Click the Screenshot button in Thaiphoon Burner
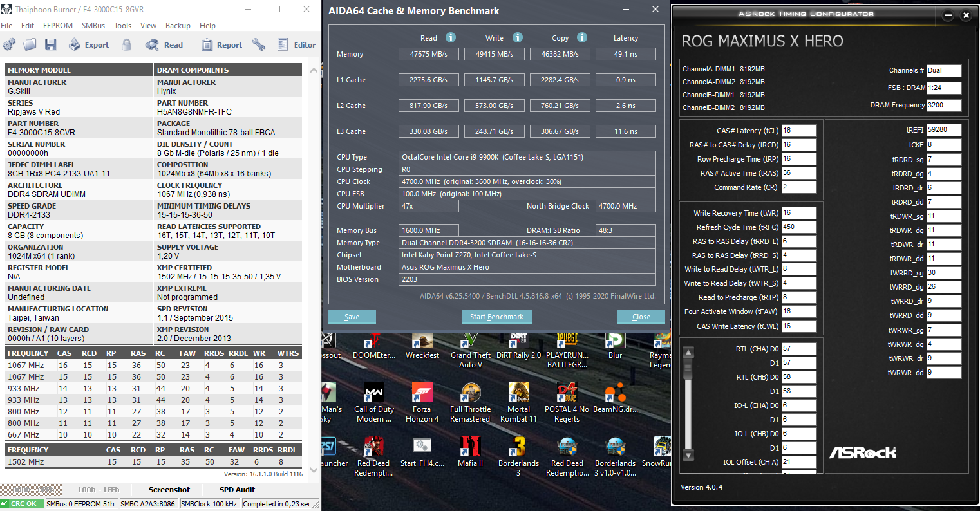 [x=169, y=490]
